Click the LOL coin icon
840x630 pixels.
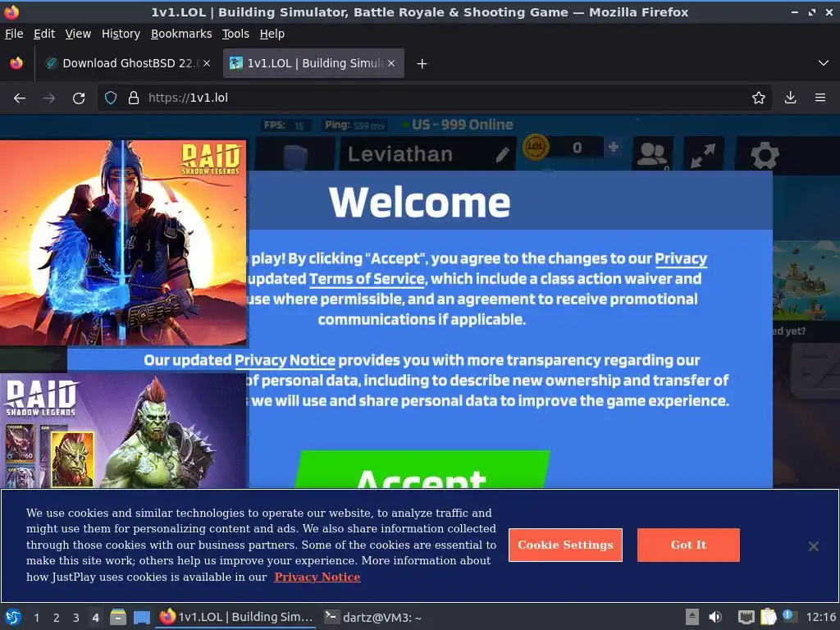(536, 147)
